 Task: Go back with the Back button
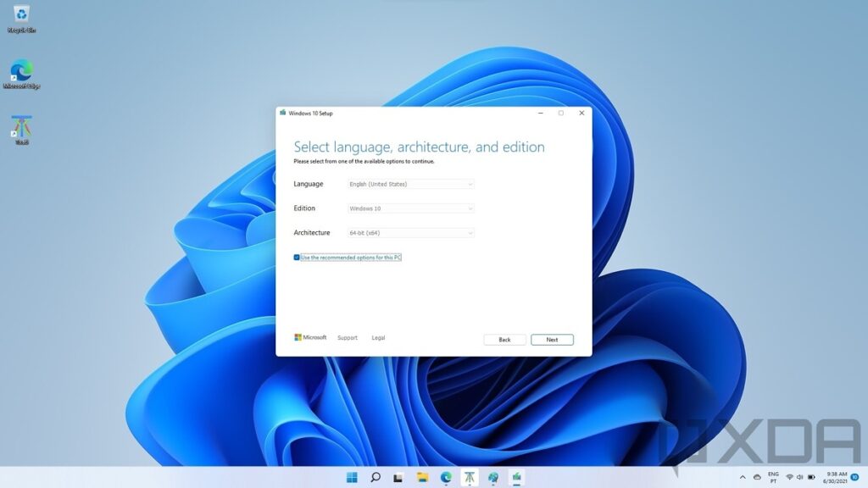(504, 340)
